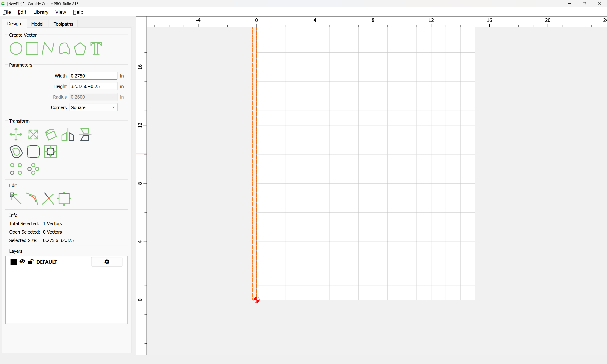Switch to the Model tab

(x=37, y=24)
